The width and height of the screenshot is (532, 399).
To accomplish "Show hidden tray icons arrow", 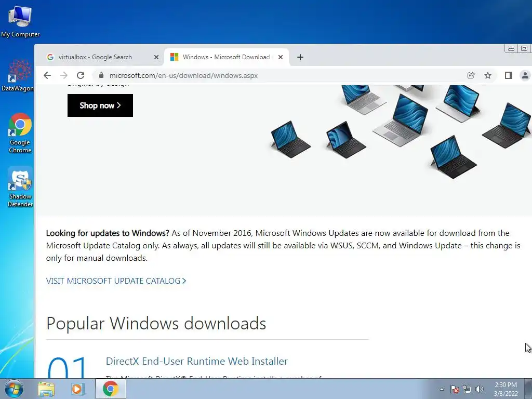I will [442, 389].
